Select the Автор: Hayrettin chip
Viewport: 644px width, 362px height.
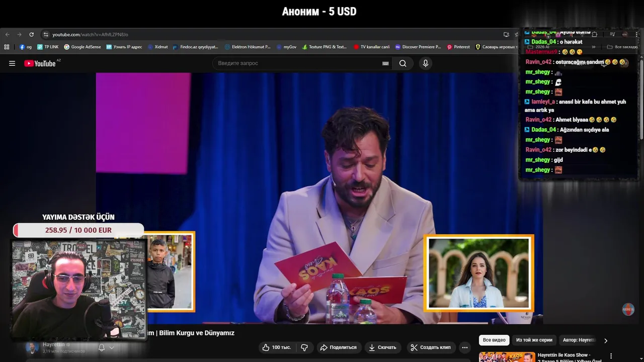tap(579, 340)
